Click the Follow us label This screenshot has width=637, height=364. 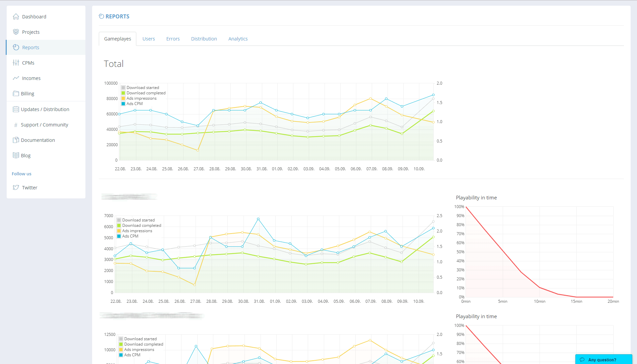point(21,174)
